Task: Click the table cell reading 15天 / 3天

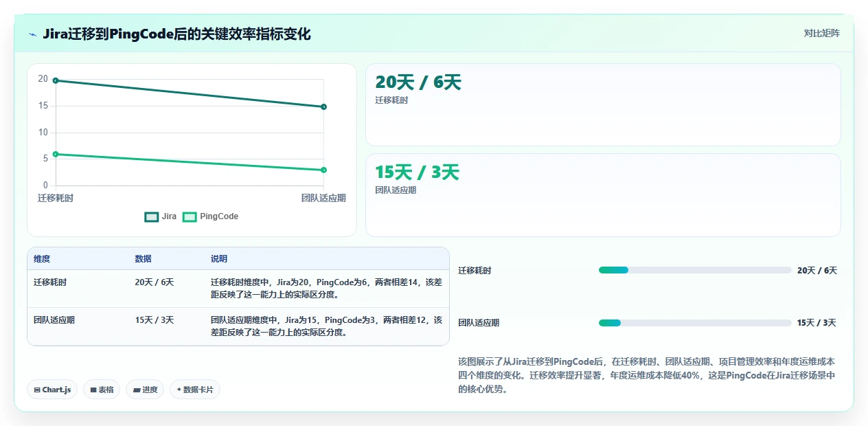Action: click(x=155, y=320)
